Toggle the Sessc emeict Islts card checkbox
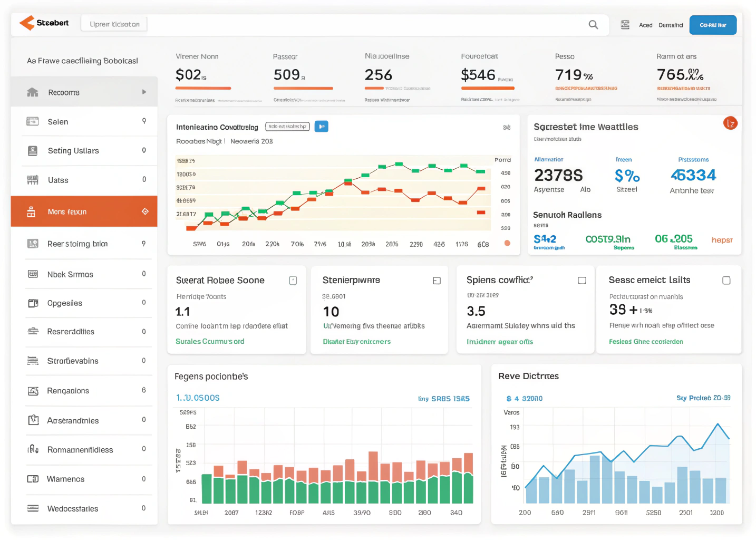The width and height of the screenshot is (756, 540). click(726, 280)
